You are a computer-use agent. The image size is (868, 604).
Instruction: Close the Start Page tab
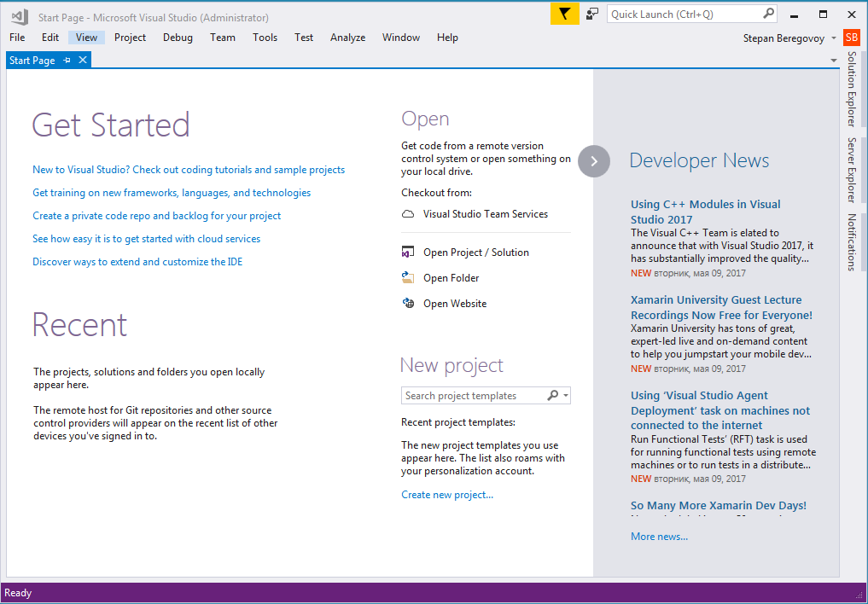point(83,61)
